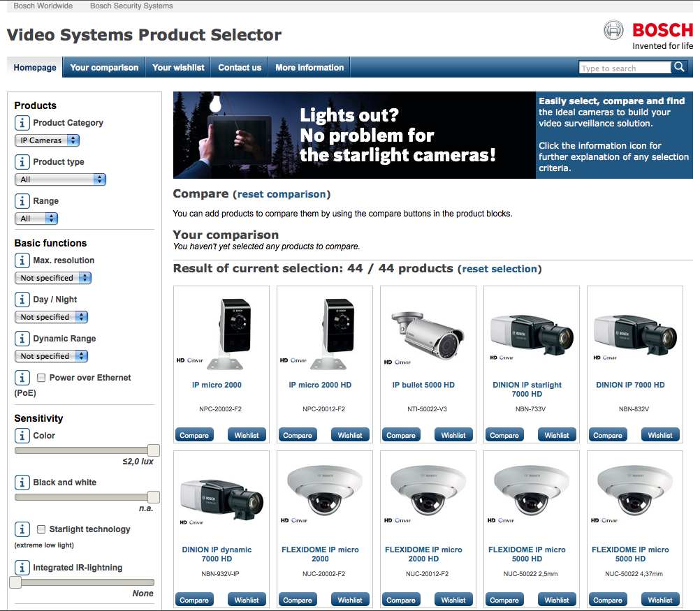This screenshot has height=611, width=700.
Task: Open the DINION IP starlight 7000 HD link
Action: (527, 389)
